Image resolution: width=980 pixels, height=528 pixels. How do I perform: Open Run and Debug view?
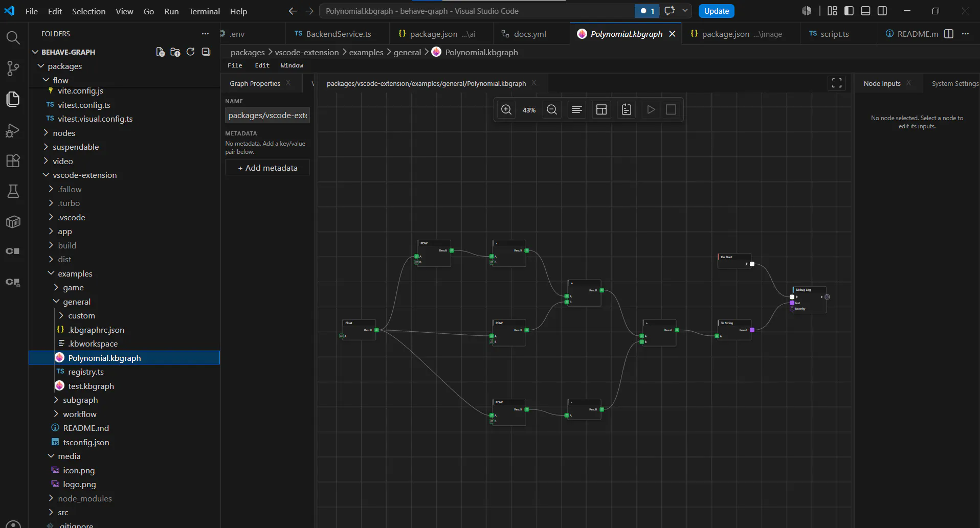pos(13,130)
